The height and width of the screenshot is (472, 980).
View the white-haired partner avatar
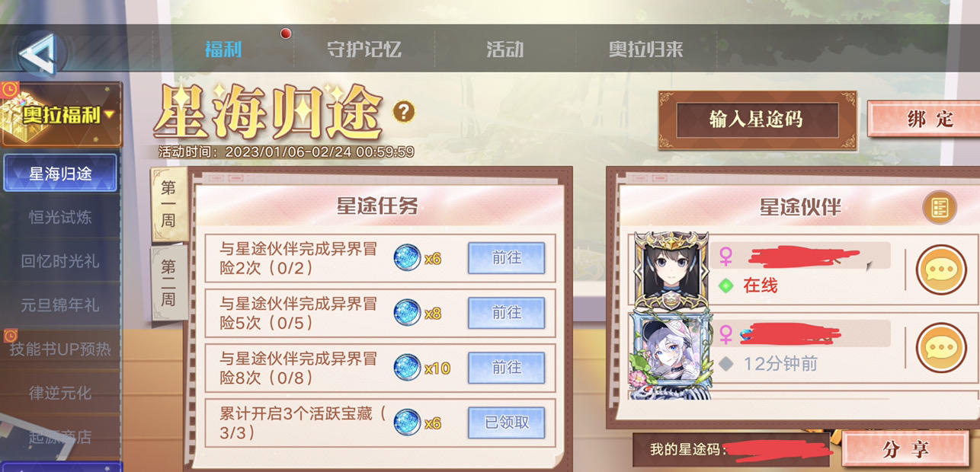tap(671, 355)
